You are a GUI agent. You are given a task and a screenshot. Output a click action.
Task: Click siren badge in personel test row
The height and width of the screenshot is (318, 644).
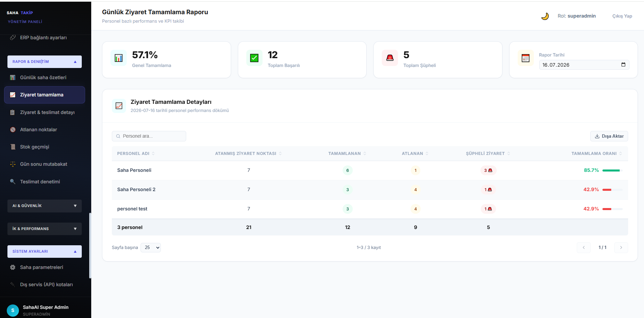[x=488, y=209]
